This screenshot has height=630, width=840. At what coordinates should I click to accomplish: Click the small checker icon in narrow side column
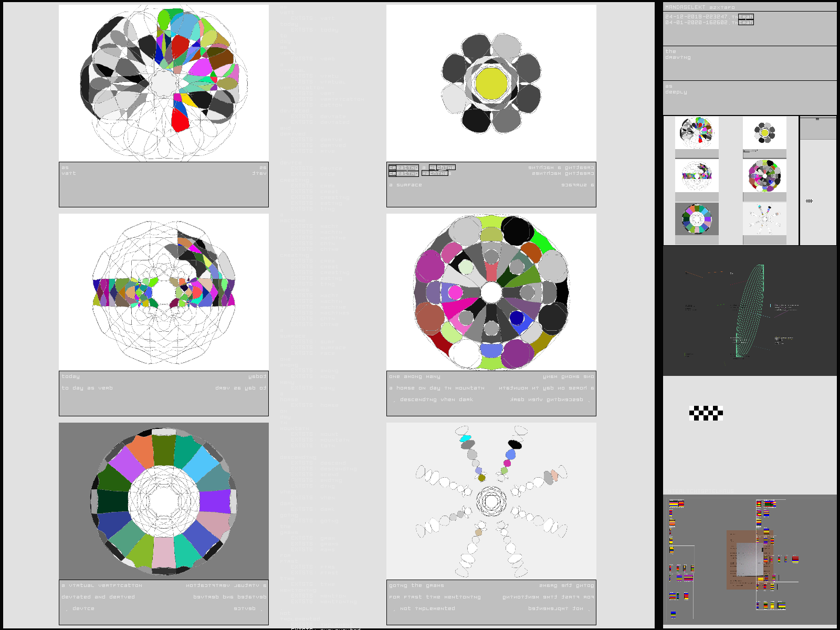pyautogui.click(x=809, y=201)
